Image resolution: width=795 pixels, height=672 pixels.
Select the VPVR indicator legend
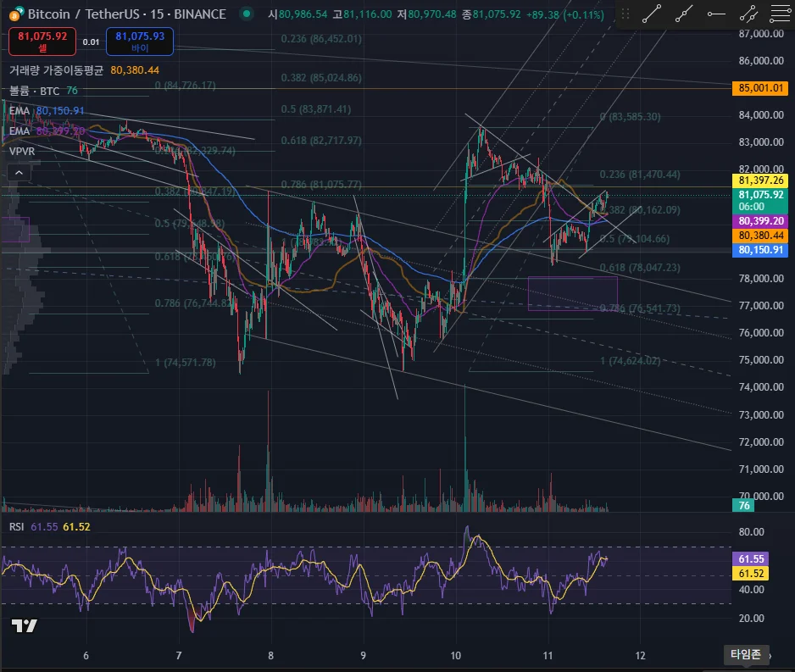click(22, 151)
